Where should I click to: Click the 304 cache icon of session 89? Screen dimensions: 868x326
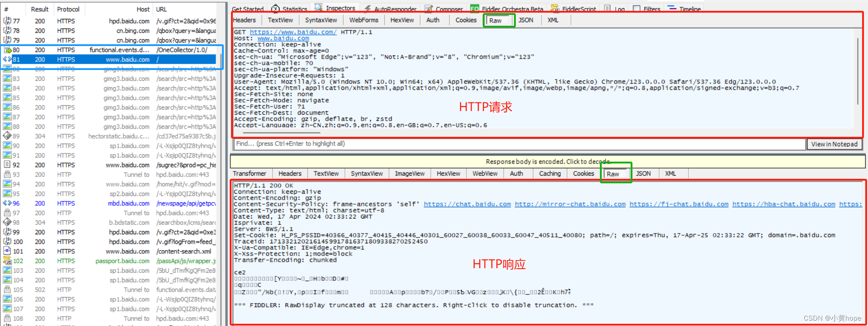7,136
